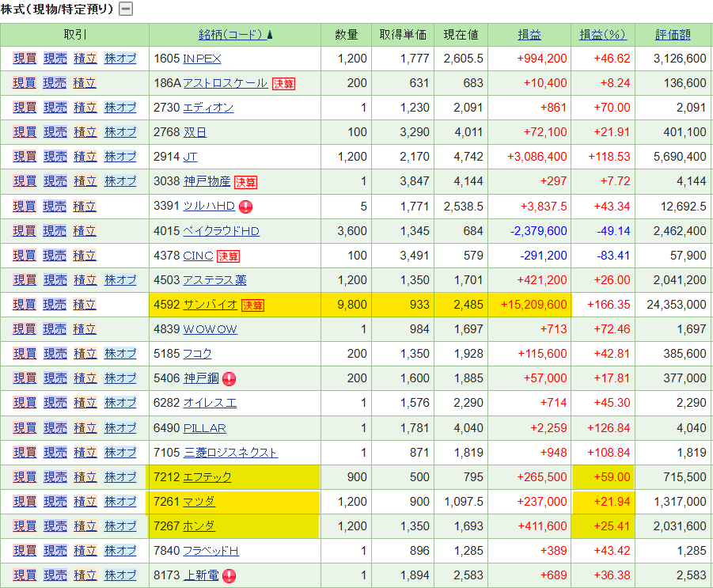Open the フコク stock page
Viewport: 713px width, 588px height.
click(197, 354)
